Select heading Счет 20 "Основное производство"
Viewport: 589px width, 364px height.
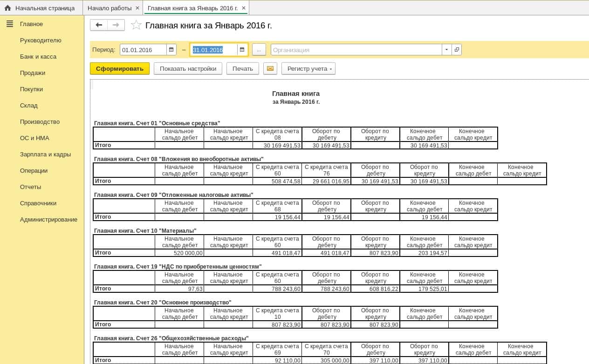click(163, 303)
